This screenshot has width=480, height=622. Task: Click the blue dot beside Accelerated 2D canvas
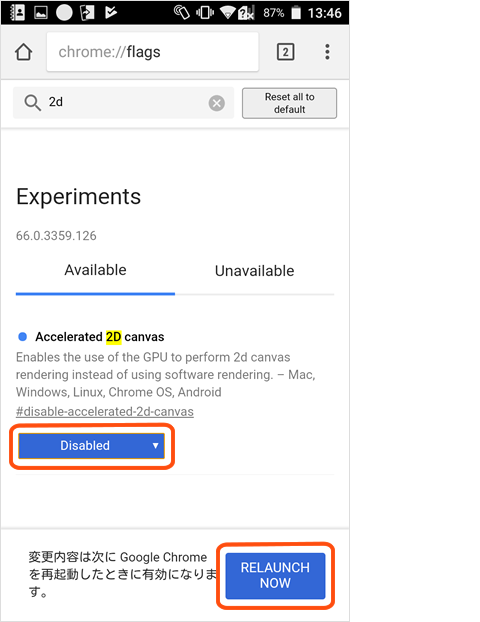(23, 337)
